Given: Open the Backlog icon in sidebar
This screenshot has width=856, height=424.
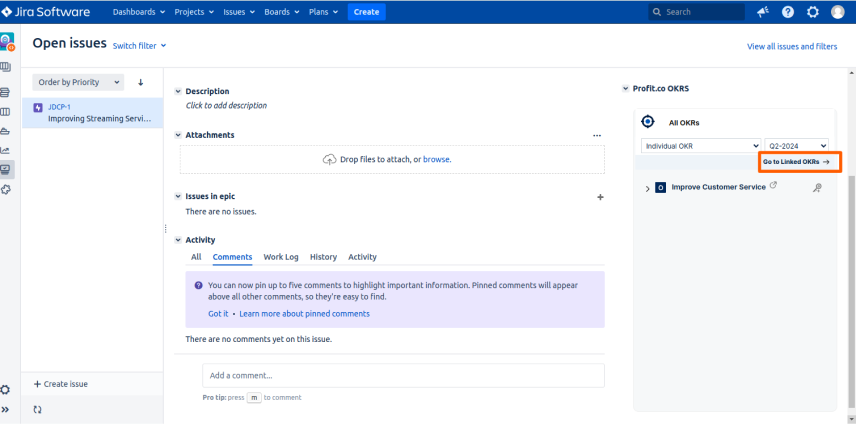Looking at the screenshot, I should click(5, 92).
